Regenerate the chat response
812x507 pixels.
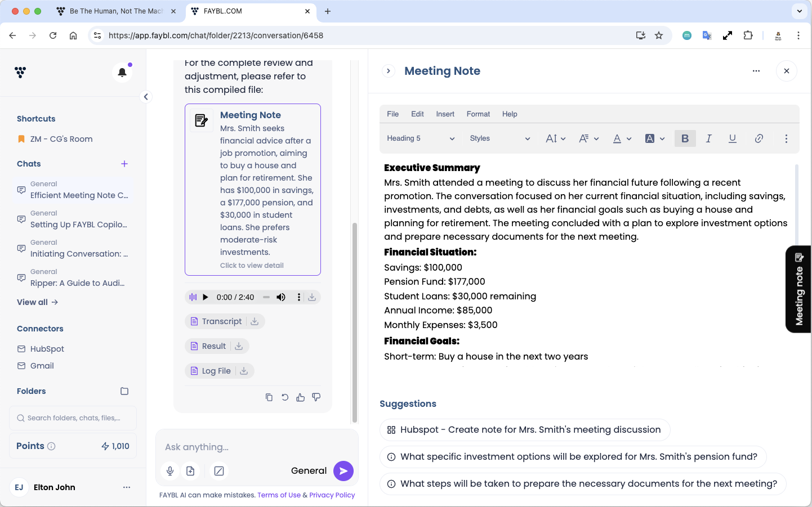point(285,397)
